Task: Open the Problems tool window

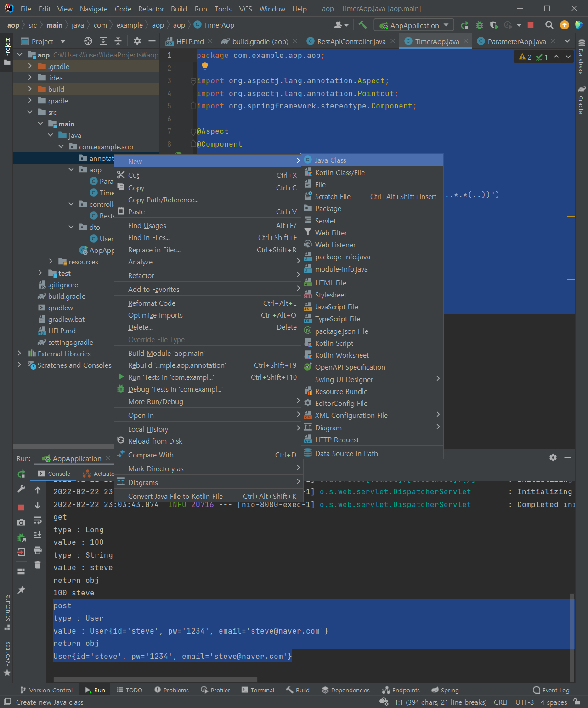Action: coord(171,690)
